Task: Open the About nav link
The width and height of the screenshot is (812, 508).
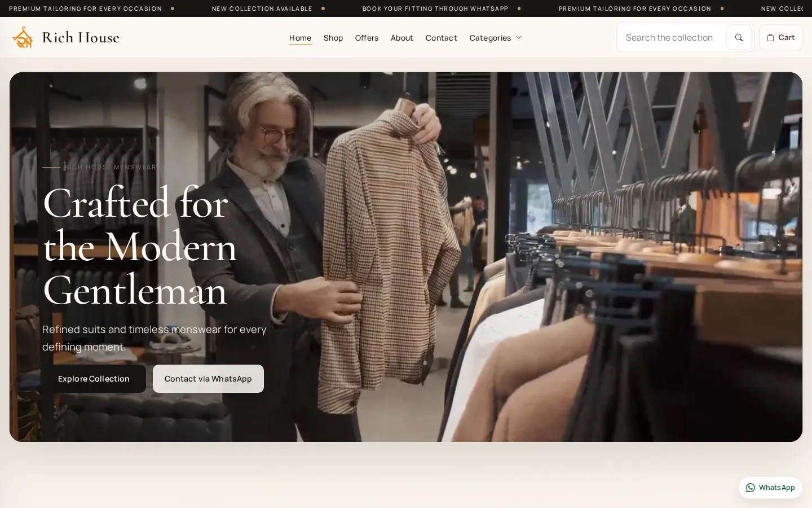Action: point(402,38)
